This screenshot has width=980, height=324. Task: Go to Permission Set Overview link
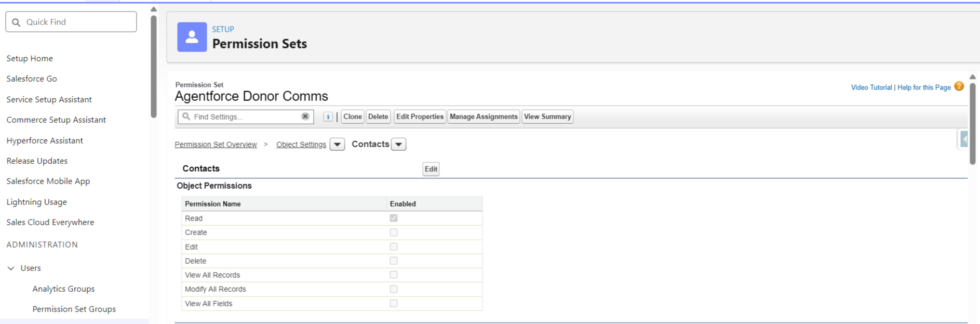(x=216, y=145)
